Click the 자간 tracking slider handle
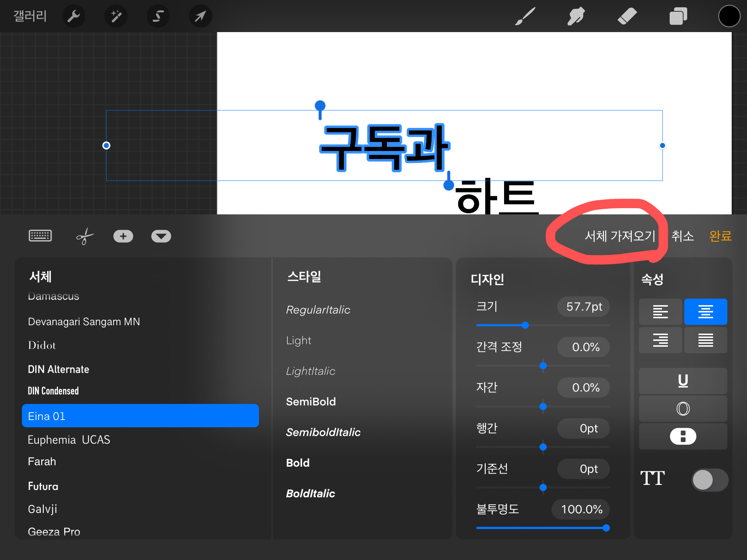Screen dimensions: 747x560 point(543,406)
